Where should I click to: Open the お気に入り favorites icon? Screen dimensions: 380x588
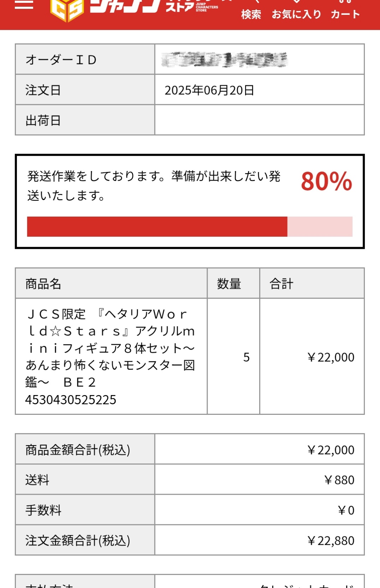click(x=296, y=11)
